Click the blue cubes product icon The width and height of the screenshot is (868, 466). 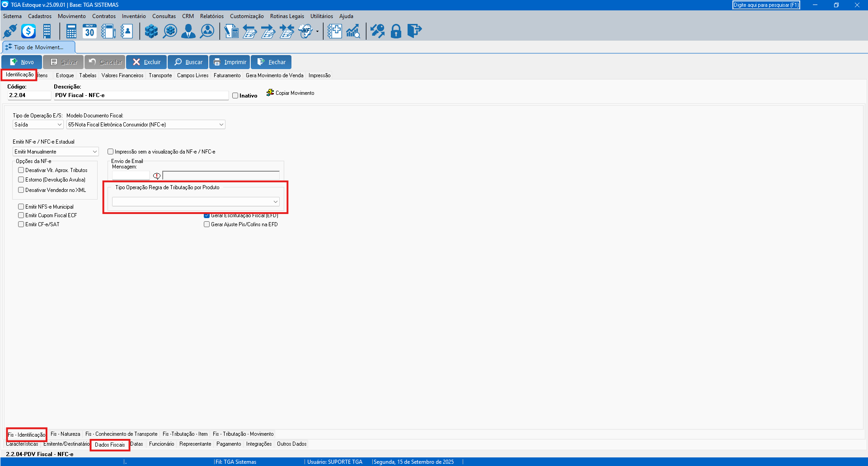[x=151, y=31]
